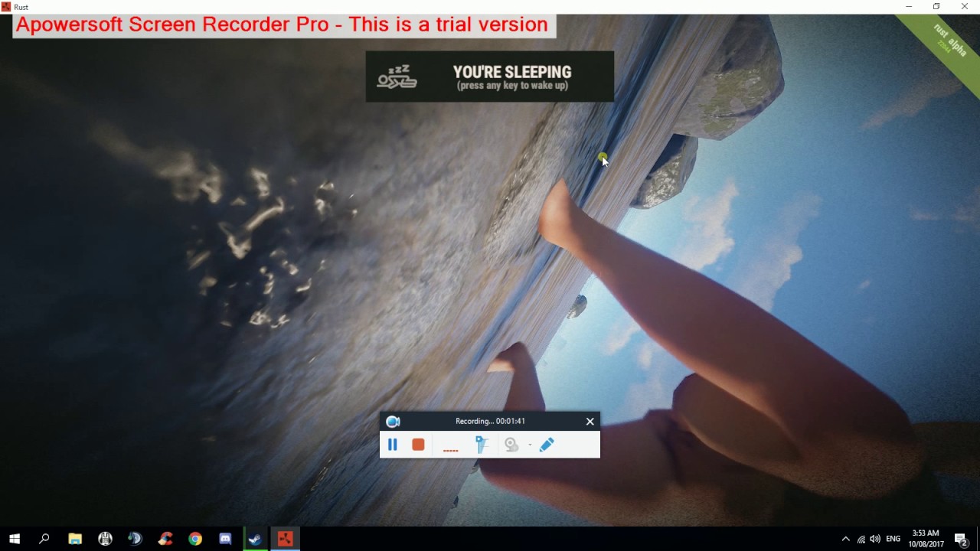Image resolution: width=980 pixels, height=551 pixels.
Task: Click the webcam icon in recorder toolbar
Action: tap(511, 445)
